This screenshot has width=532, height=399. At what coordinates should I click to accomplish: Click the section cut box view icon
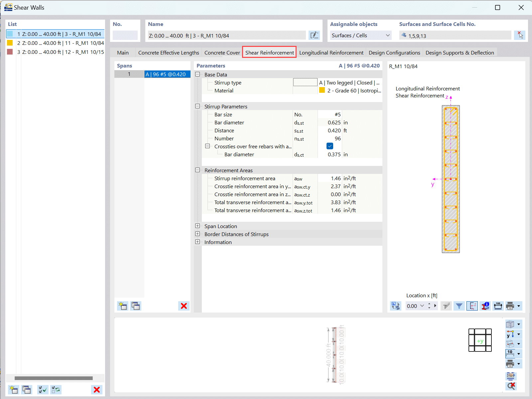(510, 344)
